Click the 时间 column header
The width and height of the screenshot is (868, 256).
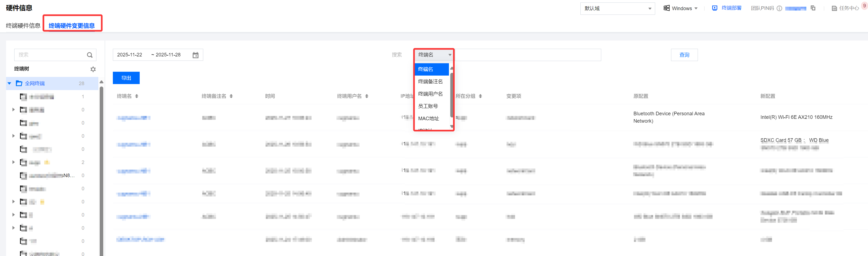tap(270, 96)
